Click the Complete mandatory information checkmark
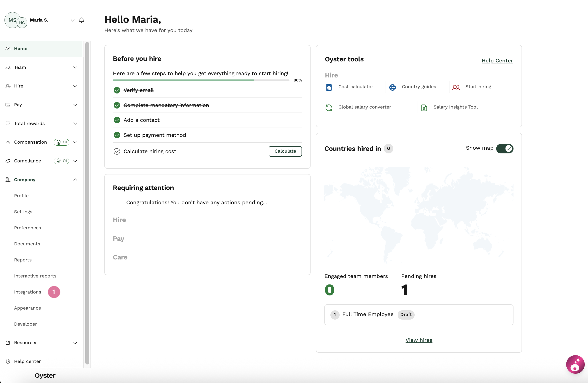Screen dimensions: 588x383 click(x=117, y=105)
